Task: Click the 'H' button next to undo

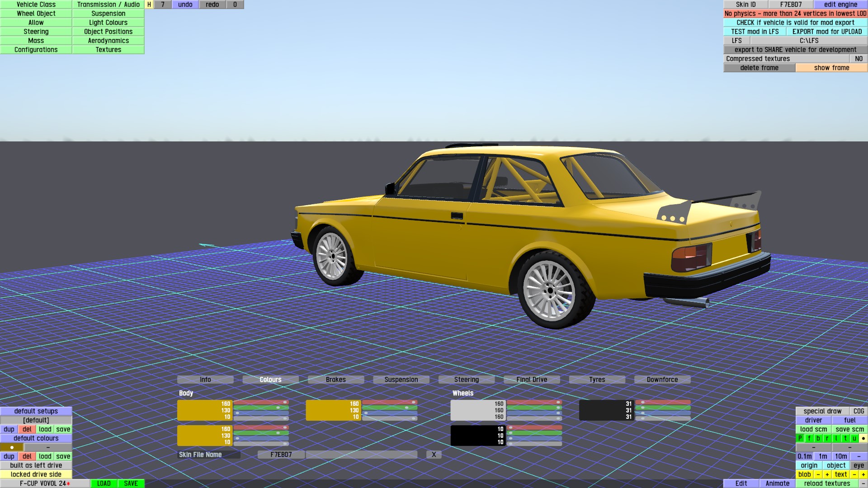Action: pyautogui.click(x=149, y=5)
